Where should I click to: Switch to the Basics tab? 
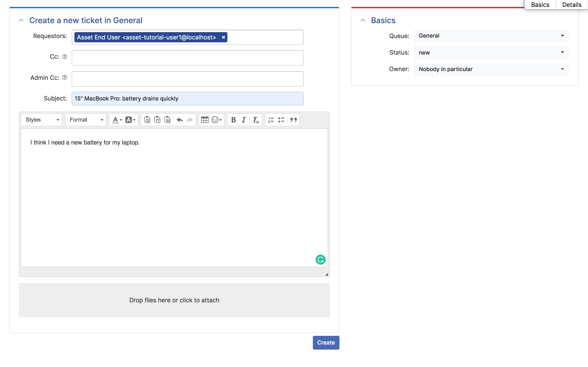[540, 5]
